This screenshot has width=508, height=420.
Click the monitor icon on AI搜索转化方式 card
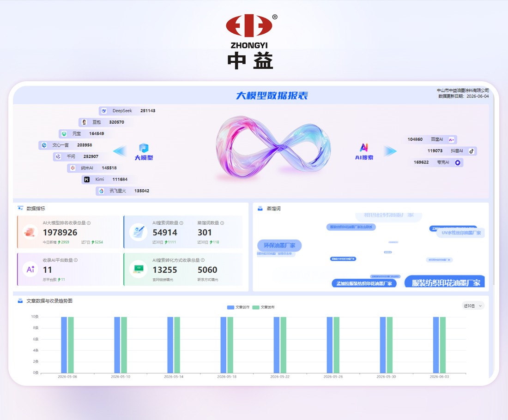[139, 269]
